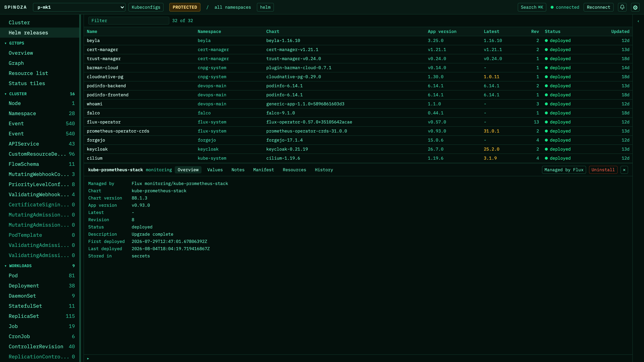The image size is (644, 362).
Task: Click the red Uninstall button
Action: pos(603,170)
